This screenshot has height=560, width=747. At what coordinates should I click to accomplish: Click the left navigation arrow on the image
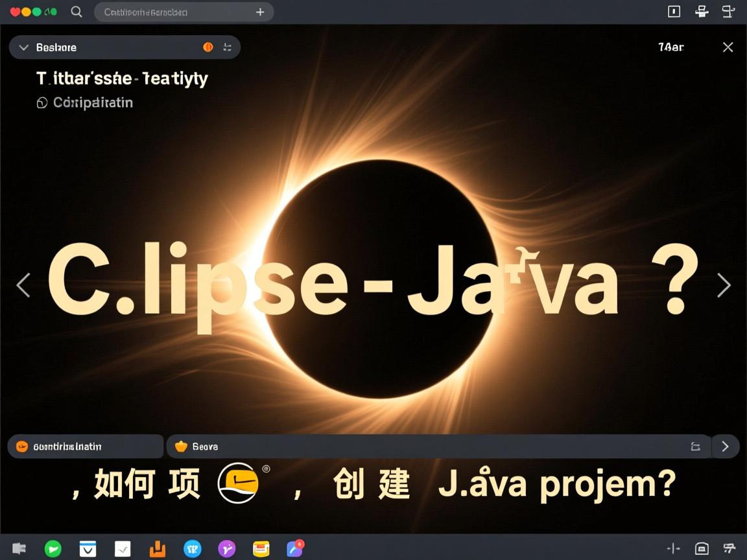23,285
